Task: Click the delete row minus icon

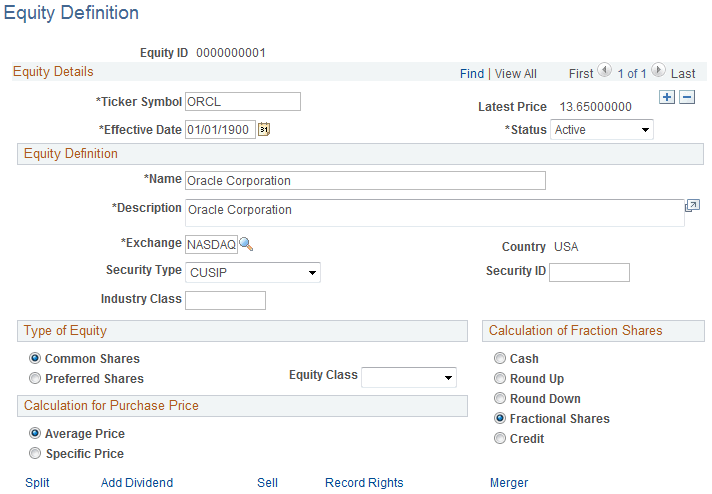Action: [x=687, y=97]
